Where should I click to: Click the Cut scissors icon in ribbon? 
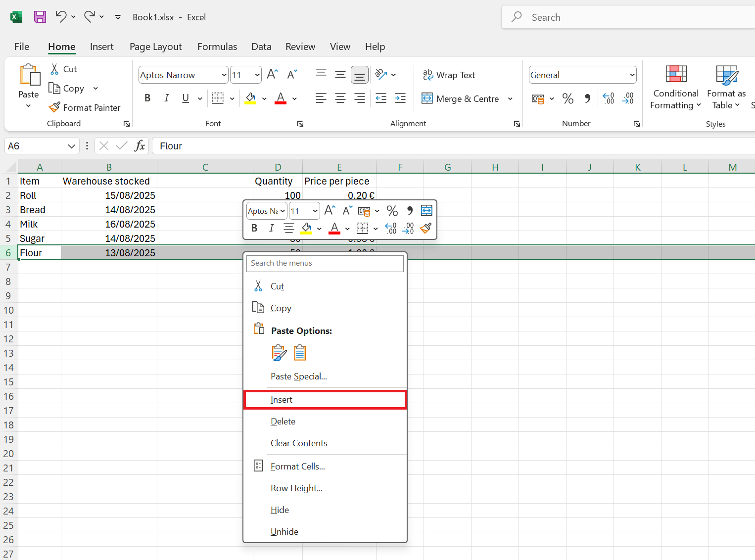click(54, 69)
